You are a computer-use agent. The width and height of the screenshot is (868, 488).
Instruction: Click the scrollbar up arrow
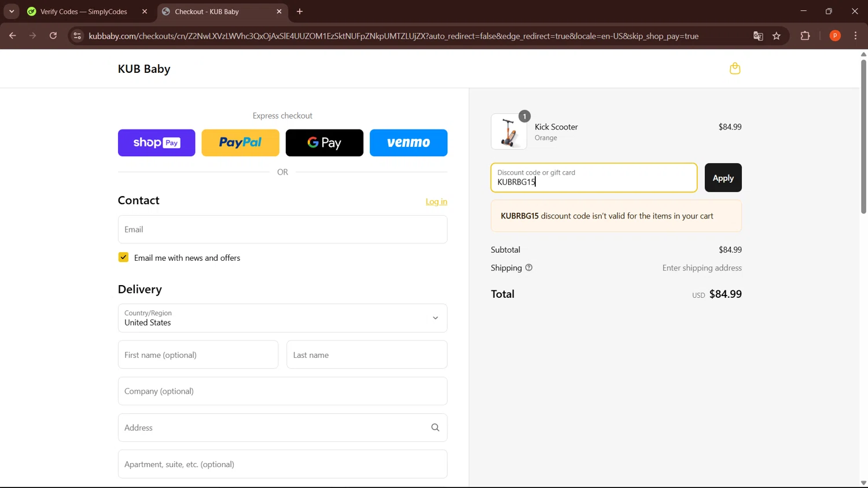(863, 54)
